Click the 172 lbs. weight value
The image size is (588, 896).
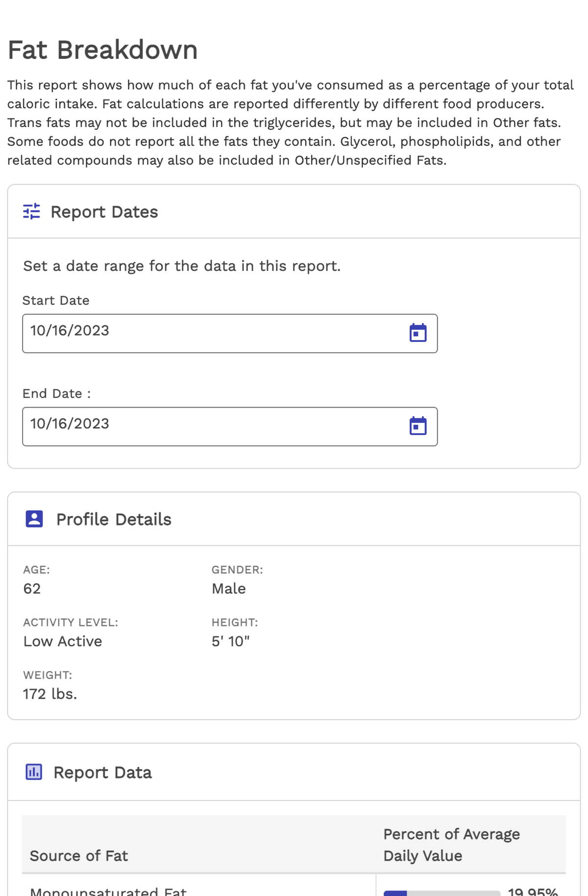point(50,694)
